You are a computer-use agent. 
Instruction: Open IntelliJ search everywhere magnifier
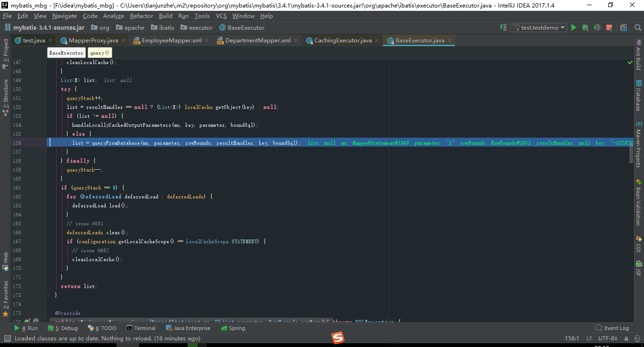(x=637, y=27)
